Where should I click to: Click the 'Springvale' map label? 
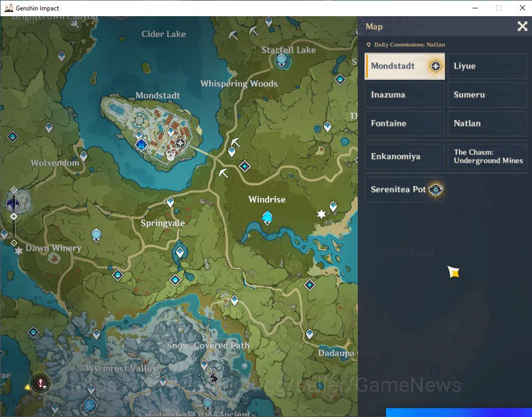[x=163, y=223]
